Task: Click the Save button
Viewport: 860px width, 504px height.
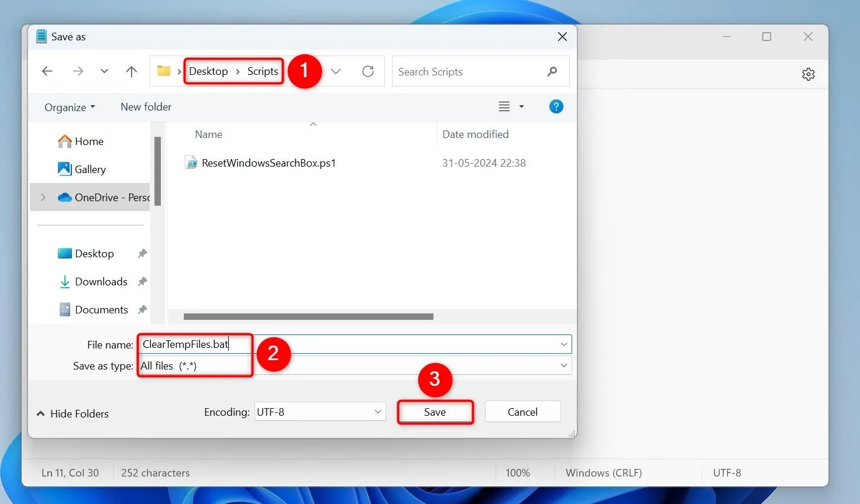Action: (x=435, y=412)
